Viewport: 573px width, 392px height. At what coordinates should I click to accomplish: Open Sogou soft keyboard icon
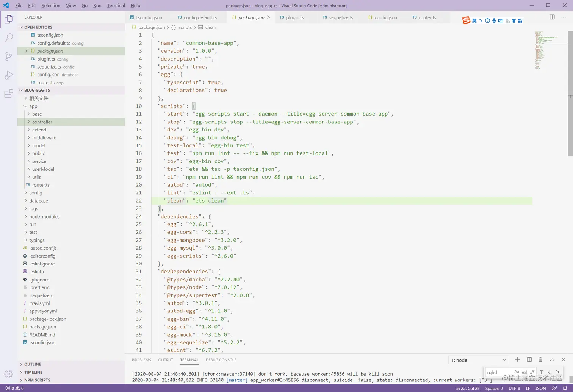pyautogui.click(x=501, y=21)
